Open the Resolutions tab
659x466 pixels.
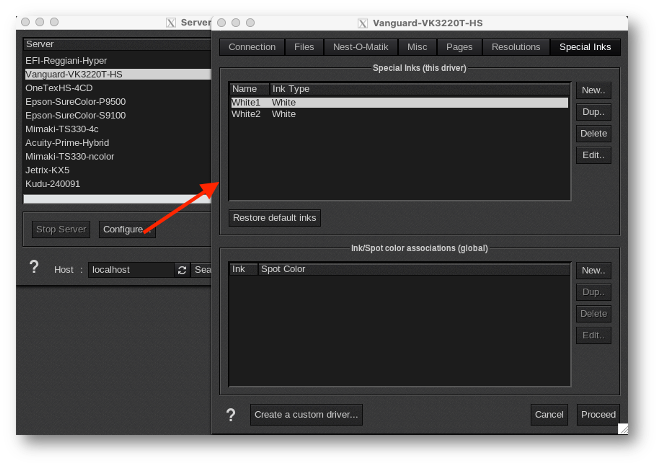pos(516,47)
